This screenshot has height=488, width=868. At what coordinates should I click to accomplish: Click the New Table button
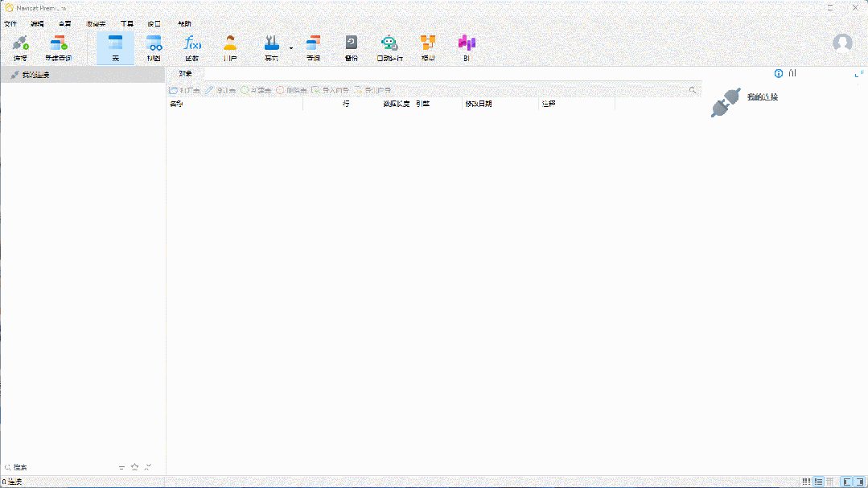(x=256, y=90)
